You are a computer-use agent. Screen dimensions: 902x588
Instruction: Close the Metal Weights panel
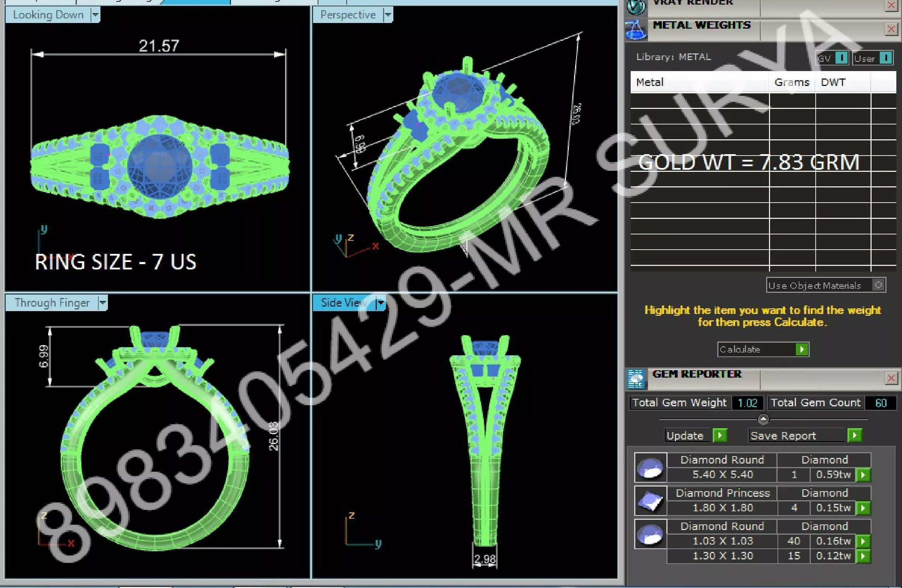pos(891,29)
